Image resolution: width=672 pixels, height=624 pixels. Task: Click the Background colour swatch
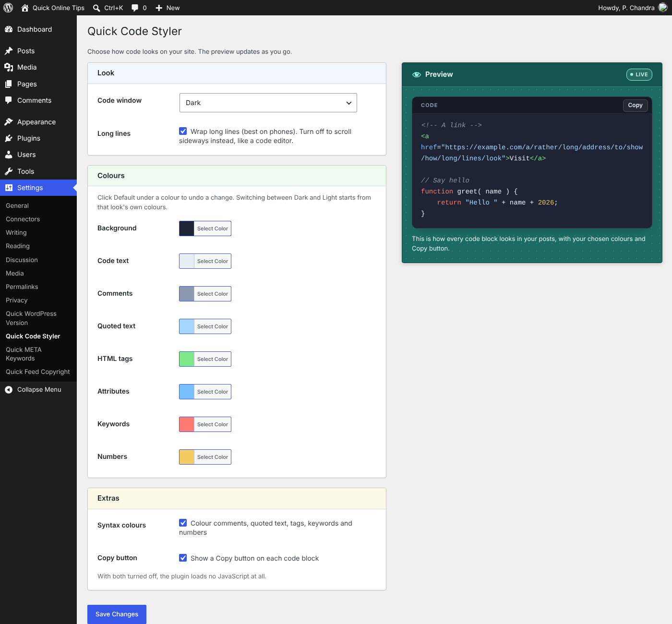(x=187, y=228)
